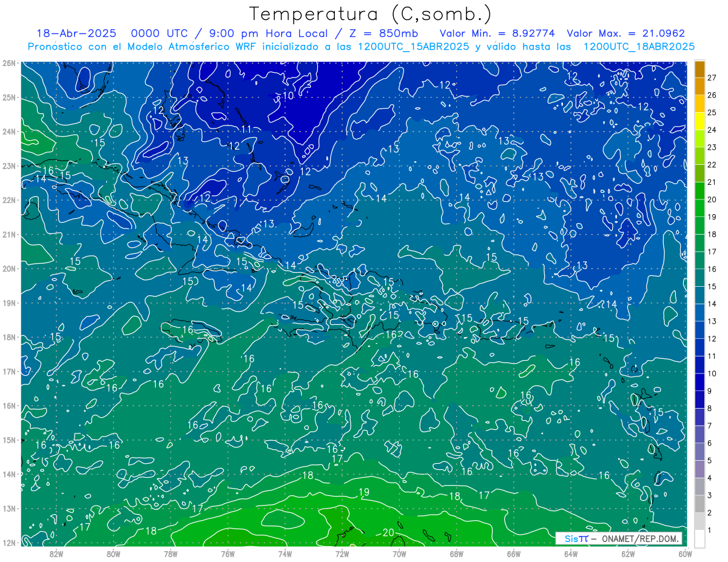Select the brown top swatch of color scale

699,69
